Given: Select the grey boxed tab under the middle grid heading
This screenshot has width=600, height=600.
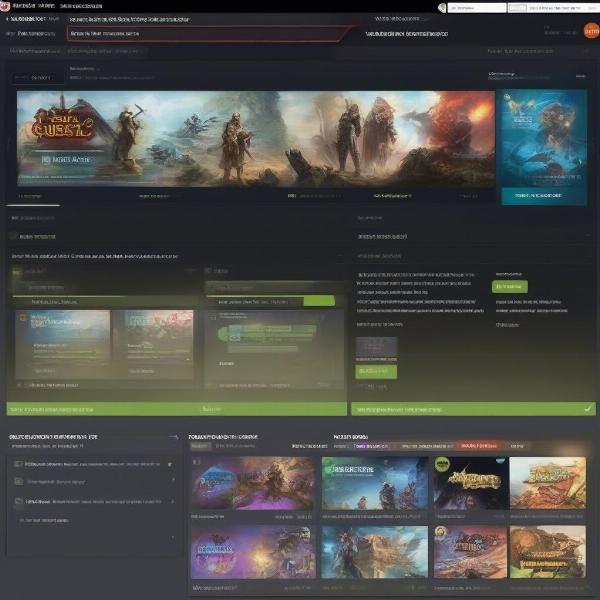Looking at the screenshot, I should (x=201, y=446).
